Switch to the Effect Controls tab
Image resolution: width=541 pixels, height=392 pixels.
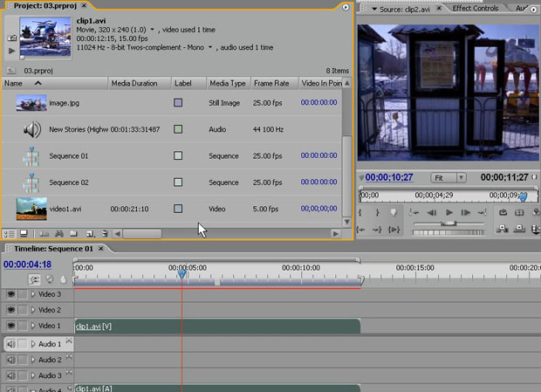pos(475,8)
